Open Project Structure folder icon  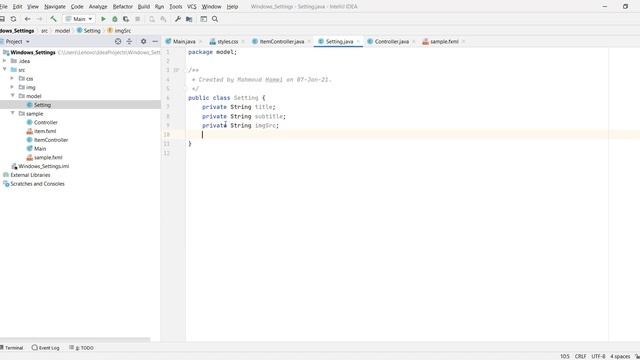(189, 19)
